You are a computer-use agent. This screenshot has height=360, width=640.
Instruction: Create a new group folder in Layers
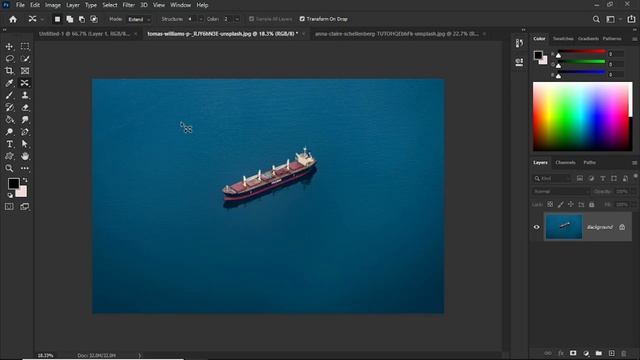tap(599, 353)
